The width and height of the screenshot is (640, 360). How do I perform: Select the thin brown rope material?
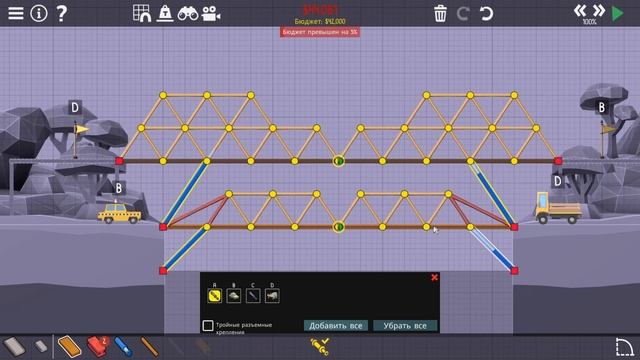149,347
